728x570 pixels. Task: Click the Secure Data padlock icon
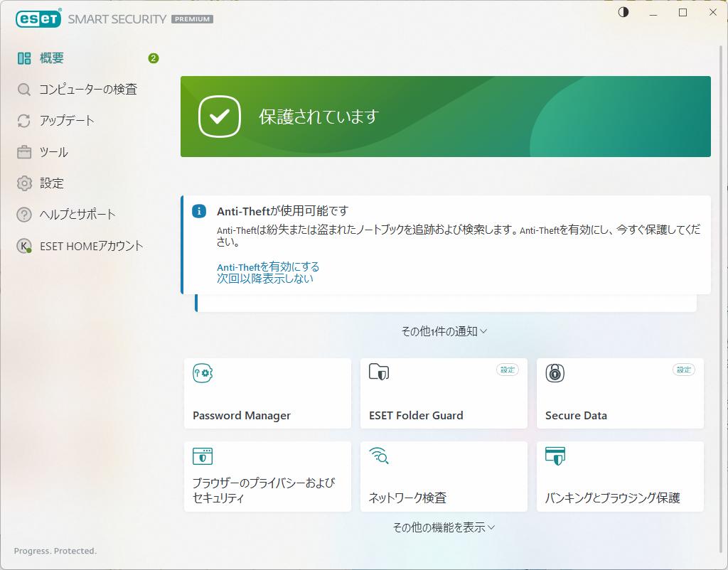pyautogui.click(x=555, y=372)
